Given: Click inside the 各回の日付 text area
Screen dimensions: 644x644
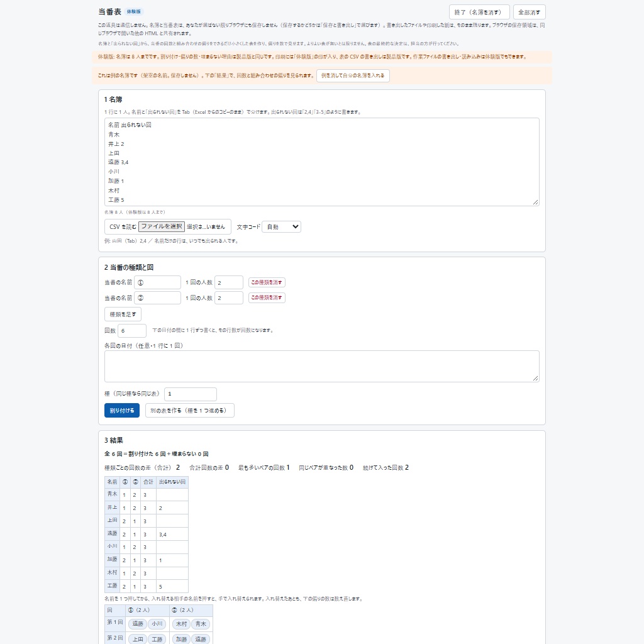Looking at the screenshot, I should pos(321,366).
